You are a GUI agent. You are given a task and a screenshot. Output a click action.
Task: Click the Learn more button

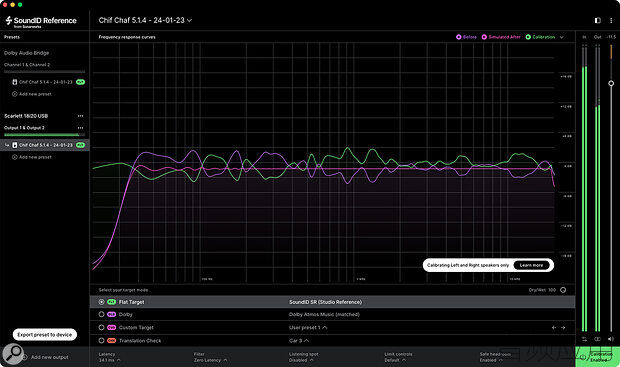coord(531,265)
